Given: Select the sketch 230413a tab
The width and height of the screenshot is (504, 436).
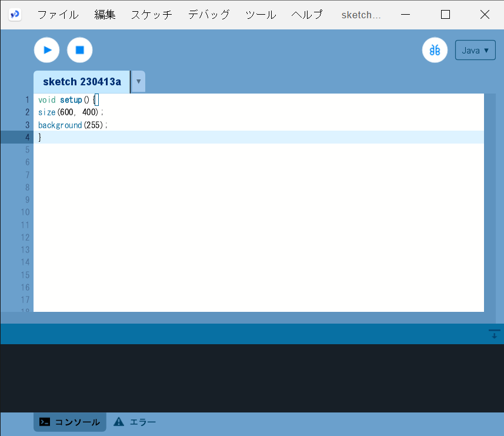Looking at the screenshot, I should tap(82, 82).
